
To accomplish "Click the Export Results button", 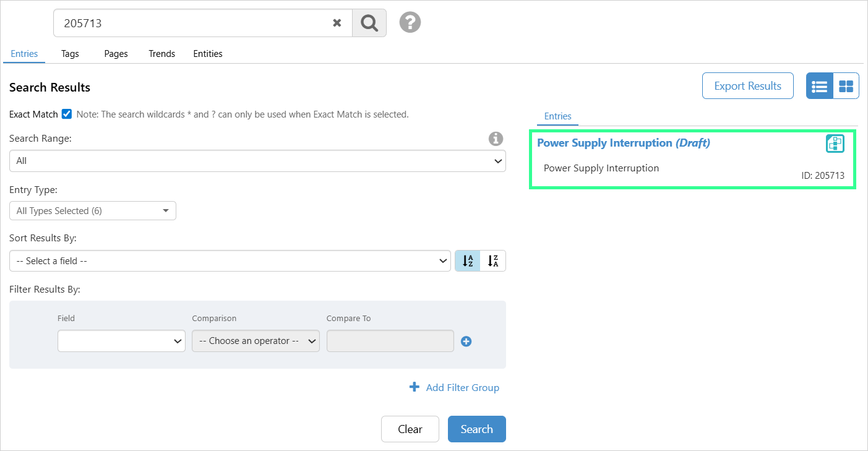I will (747, 86).
